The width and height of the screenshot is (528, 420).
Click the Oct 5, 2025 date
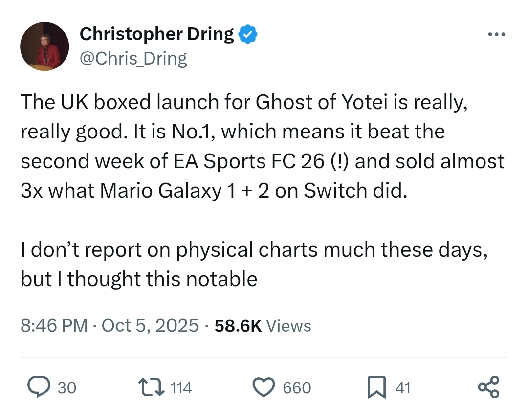coord(150,325)
